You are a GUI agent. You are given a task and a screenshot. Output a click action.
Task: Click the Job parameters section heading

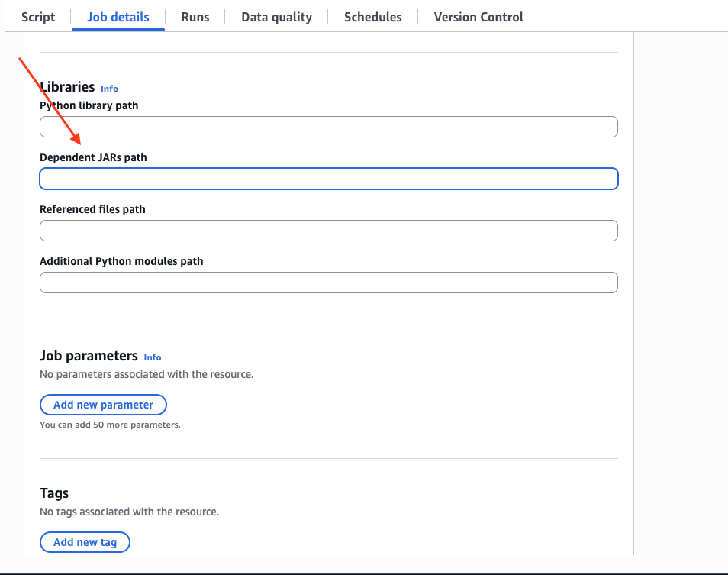[x=89, y=355]
